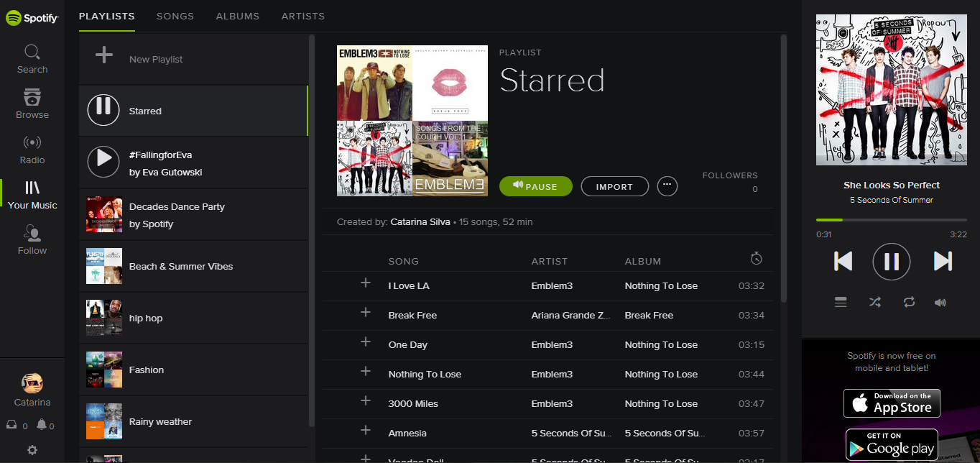The width and height of the screenshot is (980, 463).
Task: Click the New Playlist plus icon
Action: [104, 55]
